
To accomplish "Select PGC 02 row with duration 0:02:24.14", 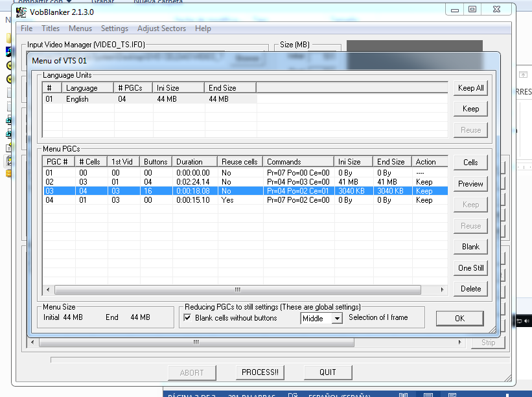I will (245, 182).
